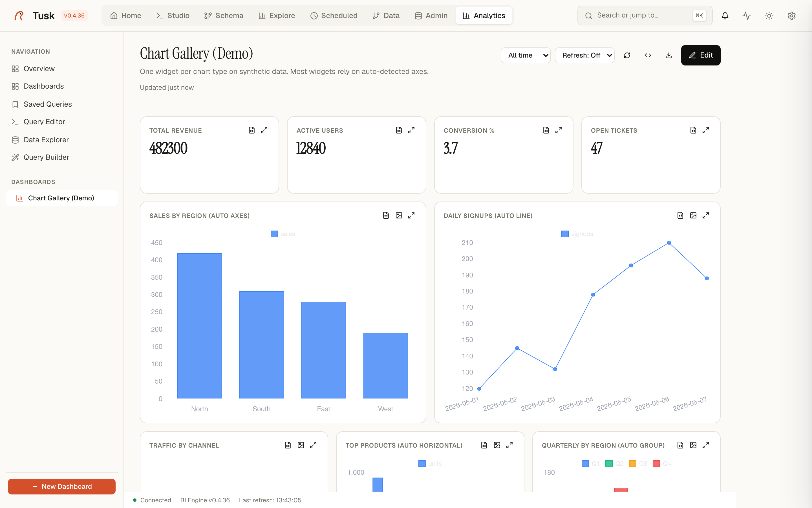812x508 pixels.
Task: Click the Edit dashboard button
Action: coord(701,55)
